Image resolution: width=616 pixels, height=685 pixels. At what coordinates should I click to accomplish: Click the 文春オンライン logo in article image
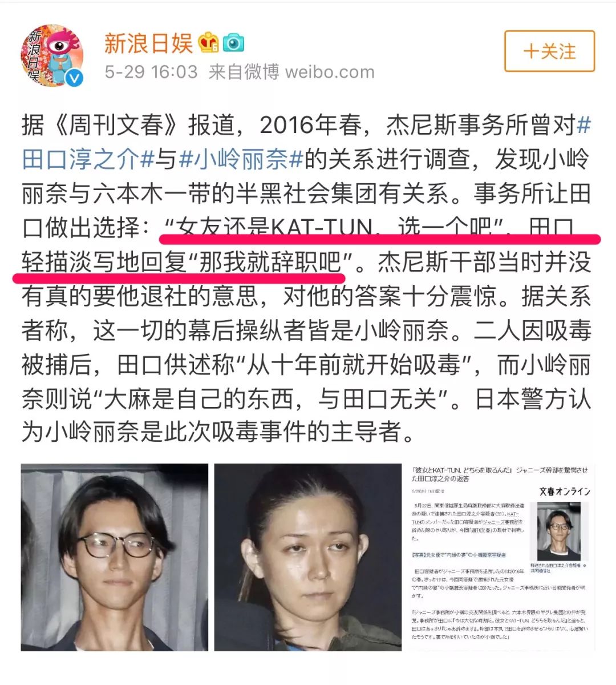565,491
